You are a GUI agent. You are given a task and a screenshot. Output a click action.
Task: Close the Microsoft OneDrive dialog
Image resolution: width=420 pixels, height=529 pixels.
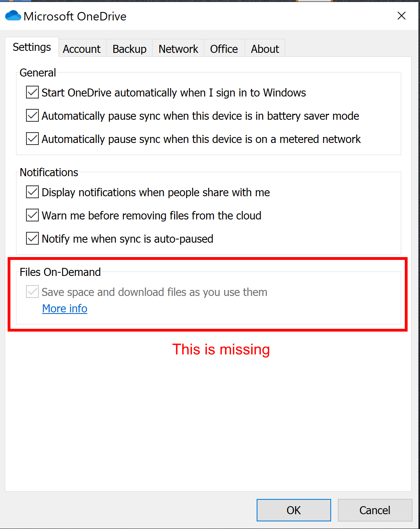click(x=402, y=16)
